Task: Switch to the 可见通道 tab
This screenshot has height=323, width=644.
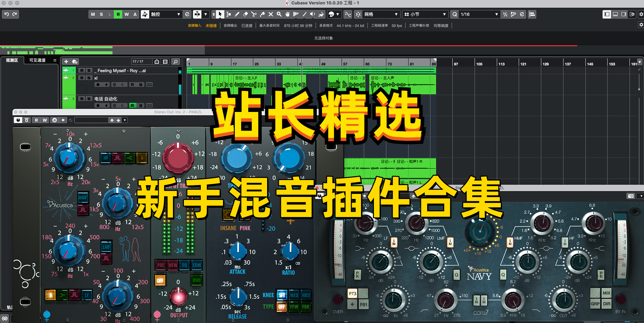Action: click(37, 60)
